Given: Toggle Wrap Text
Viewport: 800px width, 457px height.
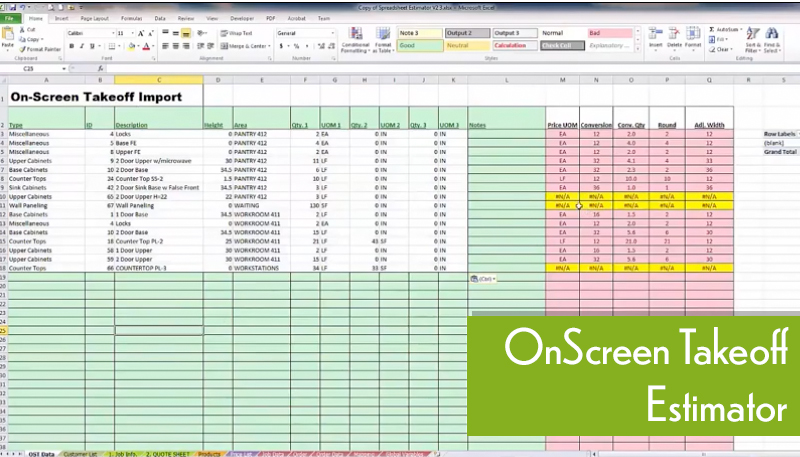Looking at the screenshot, I should click(236, 33).
